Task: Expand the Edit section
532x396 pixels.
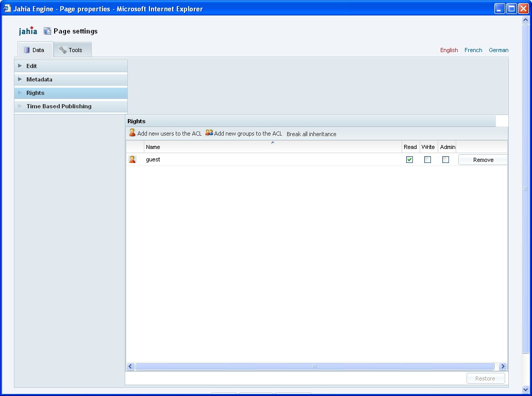Action: [x=71, y=66]
